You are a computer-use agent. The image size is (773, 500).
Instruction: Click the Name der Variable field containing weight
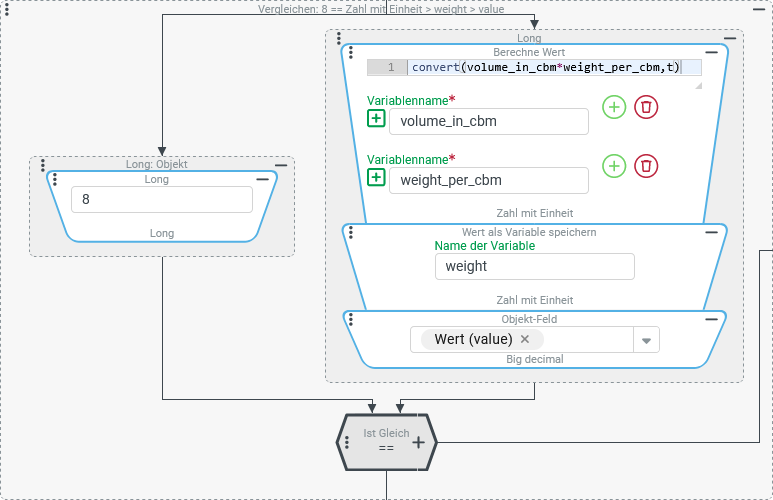pos(534,266)
